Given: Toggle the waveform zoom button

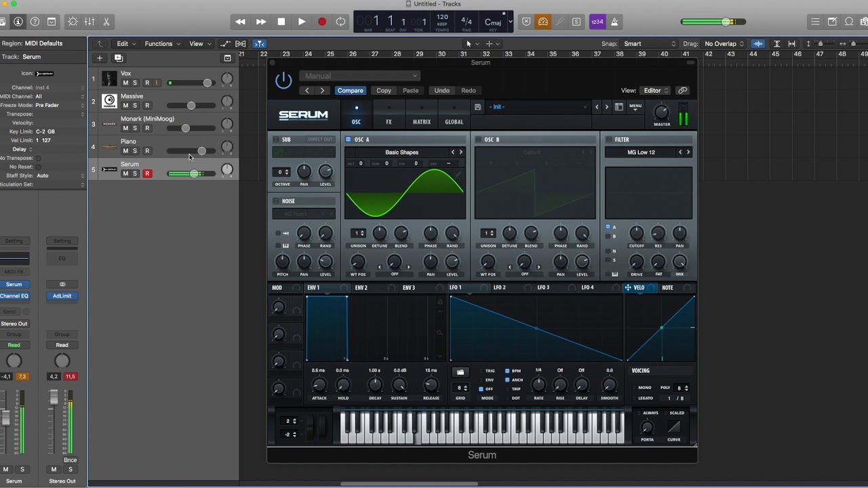Looking at the screenshot, I should (x=758, y=44).
